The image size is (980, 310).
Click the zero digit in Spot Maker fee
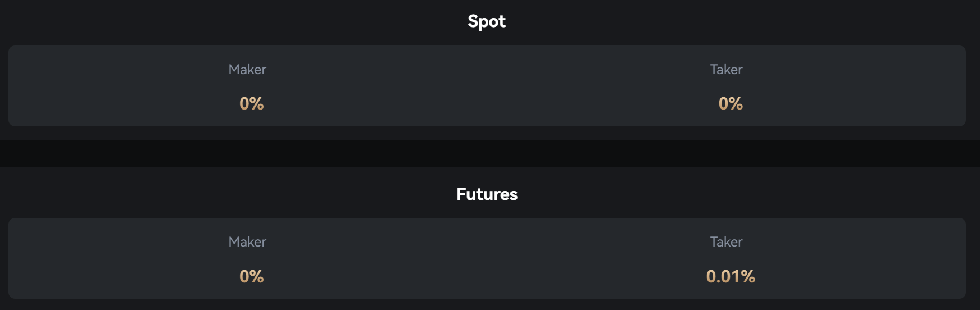(244, 103)
